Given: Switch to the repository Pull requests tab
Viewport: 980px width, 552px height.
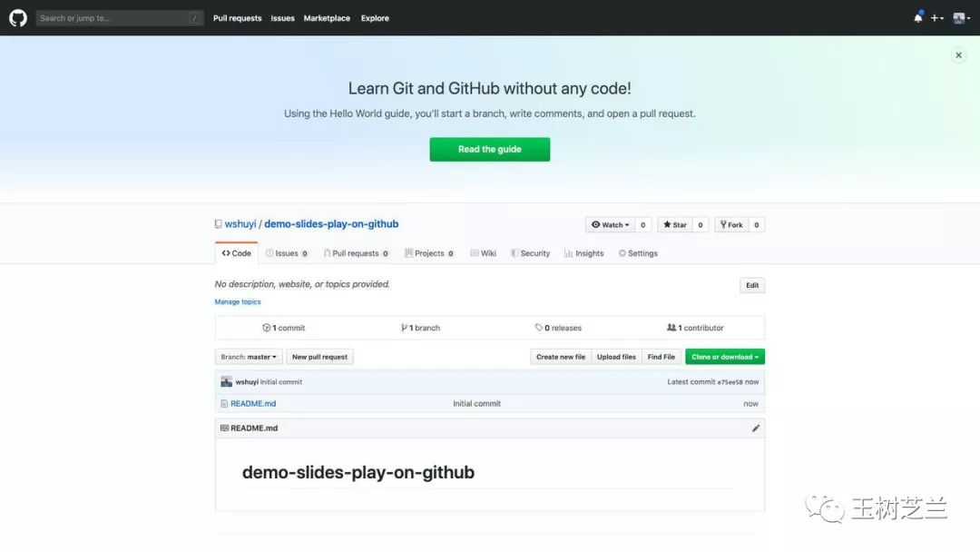Looking at the screenshot, I should point(356,253).
